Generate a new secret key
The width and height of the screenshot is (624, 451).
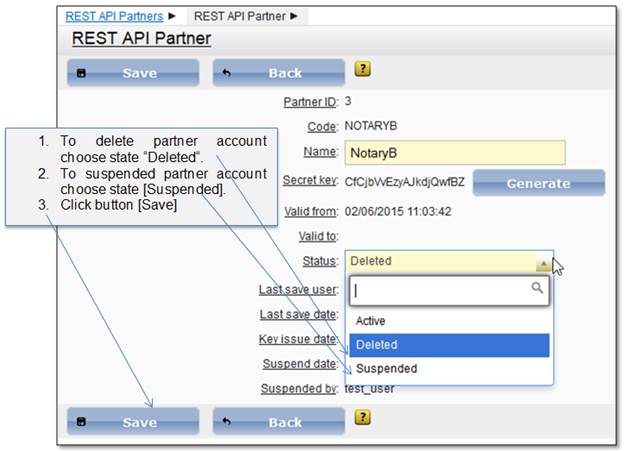pyautogui.click(x=538, y=183)
